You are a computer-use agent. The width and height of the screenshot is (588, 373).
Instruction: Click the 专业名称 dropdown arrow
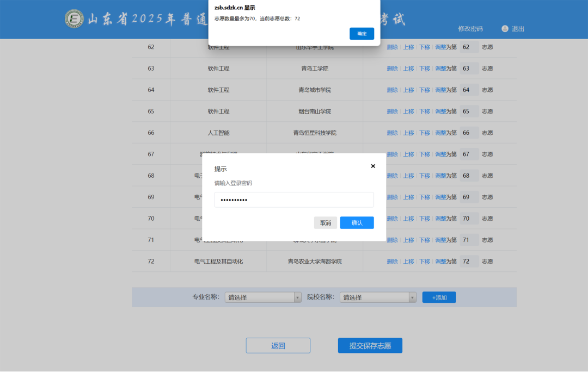coord(297,297)
